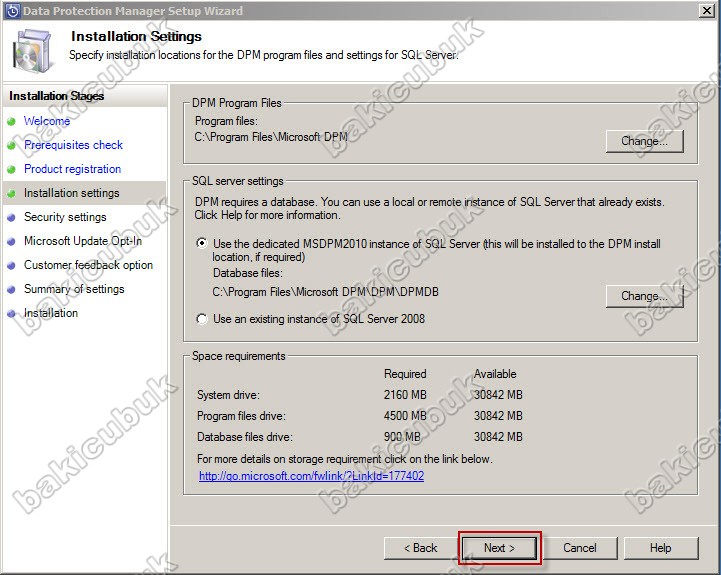This screenshot has width=721, height=575.
Task: Click blue bullet beside Security settings
Action: click(11, 217)
